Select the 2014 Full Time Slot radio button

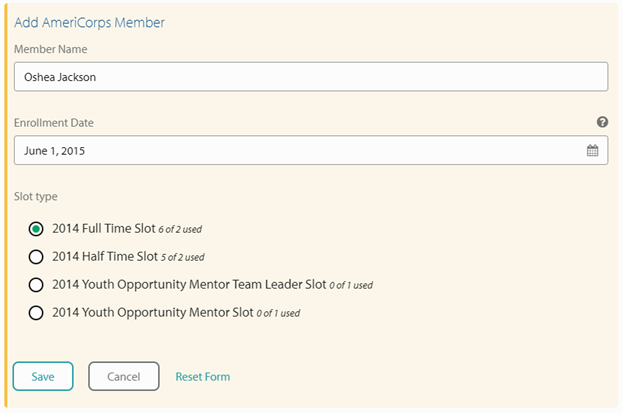pos(37,229)
